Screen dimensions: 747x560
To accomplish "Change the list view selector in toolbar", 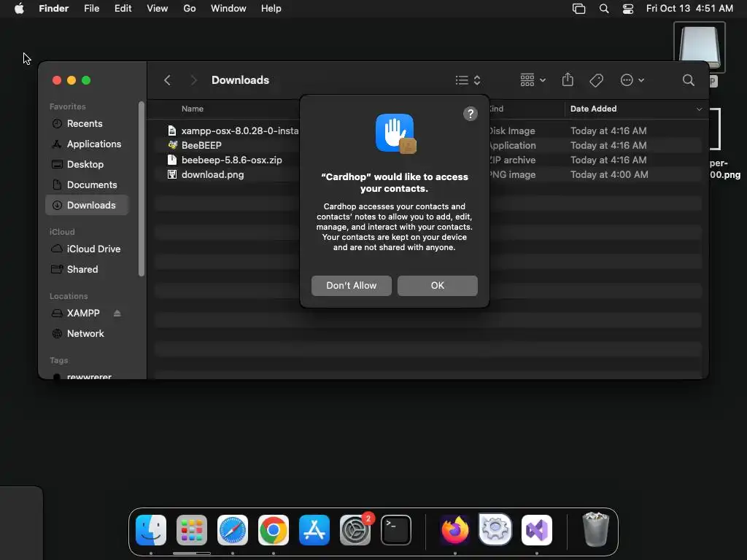I will point(468,80).
